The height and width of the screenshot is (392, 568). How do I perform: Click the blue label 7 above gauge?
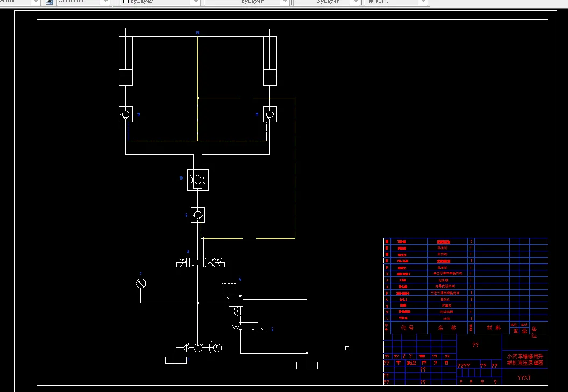(x=140, y=274)
